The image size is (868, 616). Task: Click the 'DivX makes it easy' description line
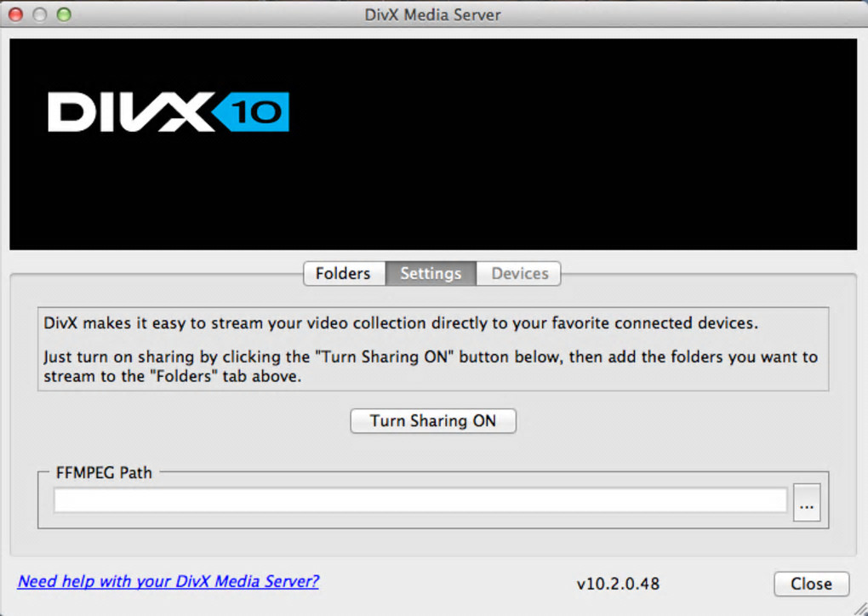coord(401,323)
